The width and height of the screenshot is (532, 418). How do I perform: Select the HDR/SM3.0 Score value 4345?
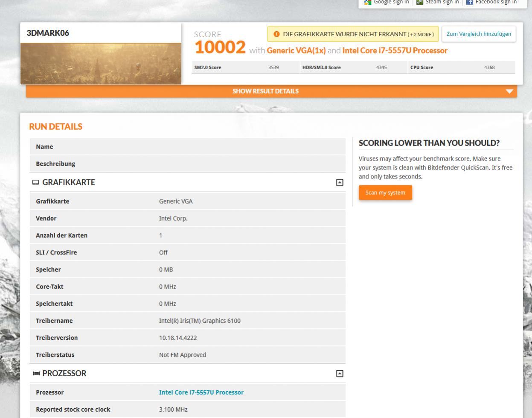[x=381, y=67]
